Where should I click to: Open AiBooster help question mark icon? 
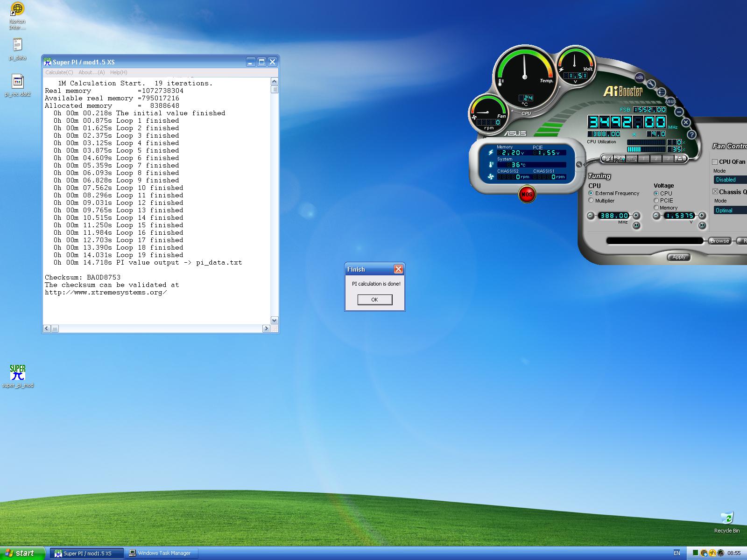tap(692, 134)
